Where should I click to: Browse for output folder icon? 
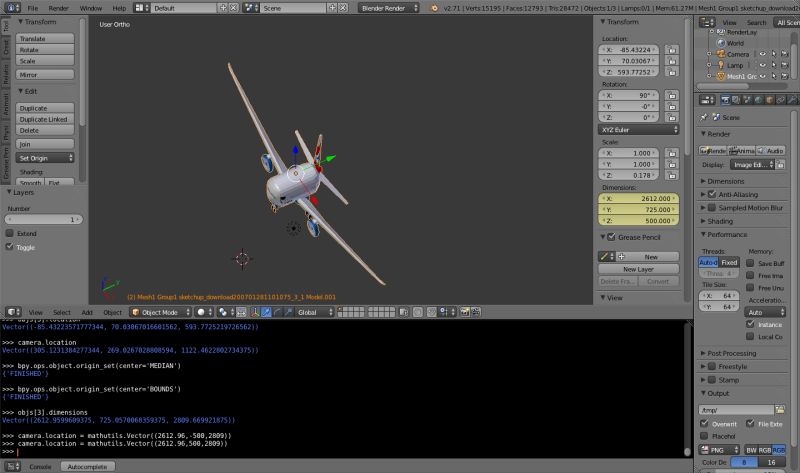coord(780,409)
